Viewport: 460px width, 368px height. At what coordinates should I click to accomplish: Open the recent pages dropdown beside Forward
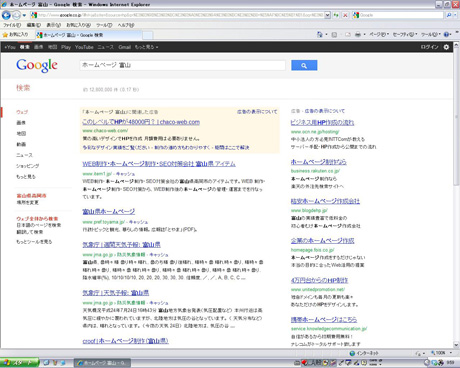coord(24,15)
